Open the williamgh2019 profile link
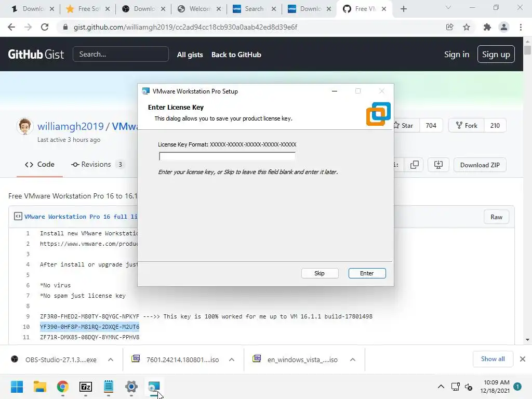Image resolution: width=532 pixels, height=399 pixels. click(70, 126)
